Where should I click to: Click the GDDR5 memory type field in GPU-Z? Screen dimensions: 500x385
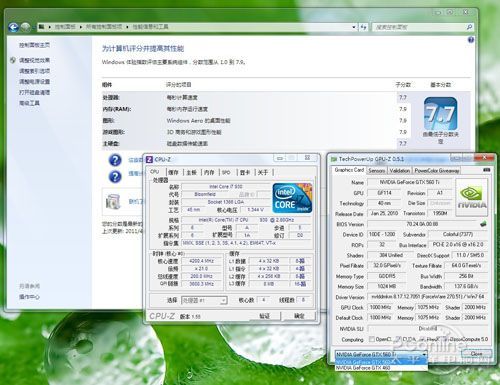[387, 276]
